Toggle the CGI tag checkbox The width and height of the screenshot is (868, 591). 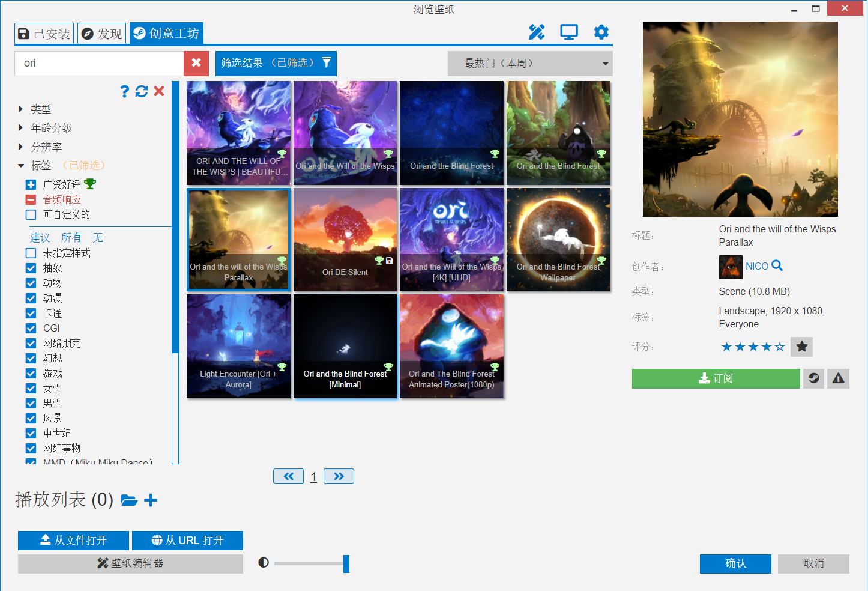tap(31, 328)
